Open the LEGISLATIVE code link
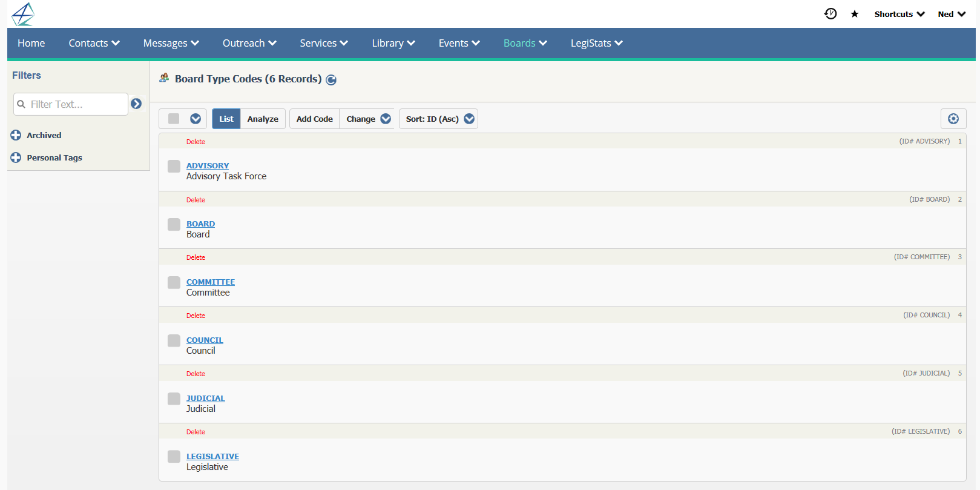The image size is (980, 490). 212,456
